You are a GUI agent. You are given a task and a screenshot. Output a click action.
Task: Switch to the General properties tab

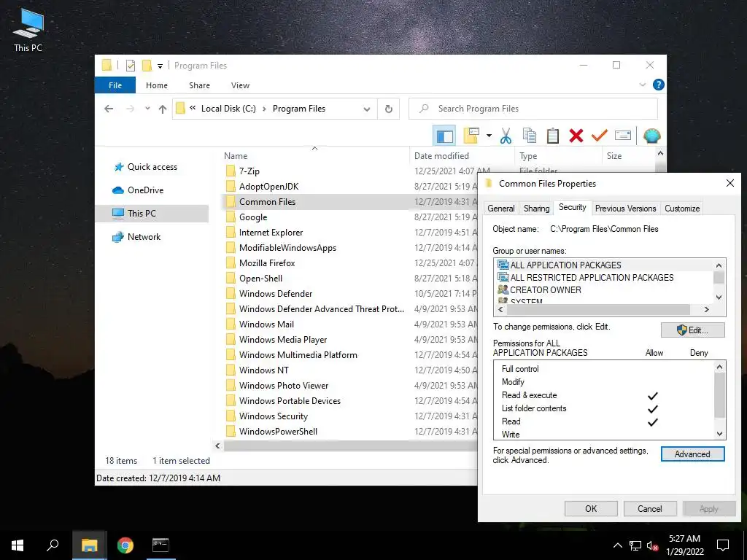[500, 209]
